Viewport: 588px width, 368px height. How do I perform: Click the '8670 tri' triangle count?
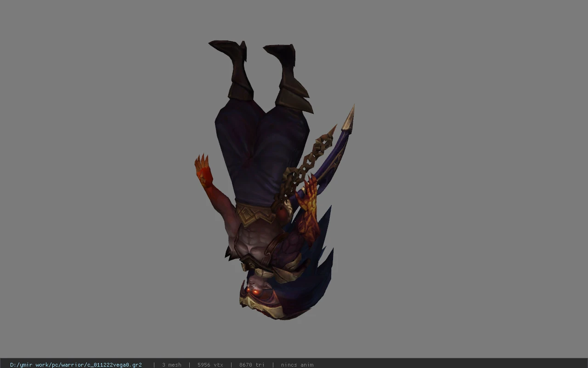tap(252, 365)
